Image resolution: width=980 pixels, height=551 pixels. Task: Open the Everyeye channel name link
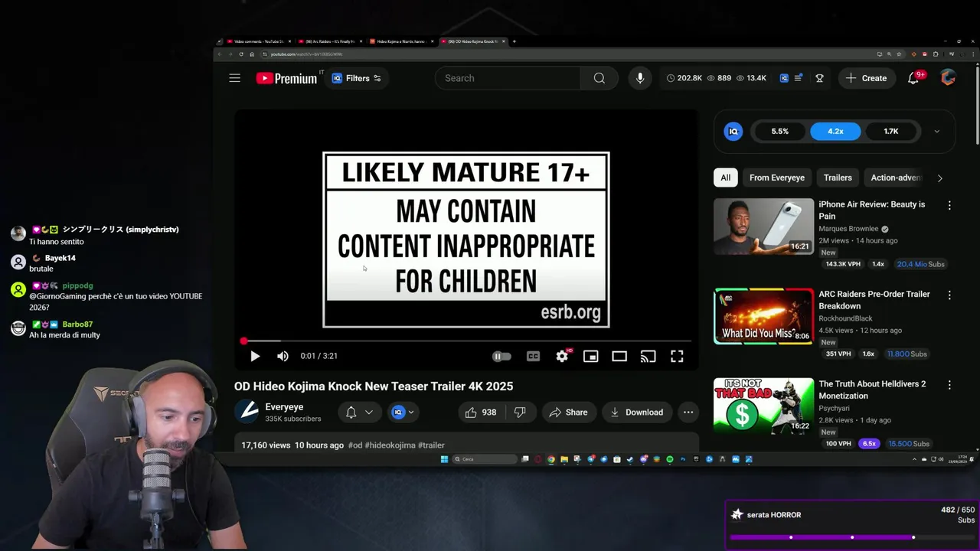[284, 407]
